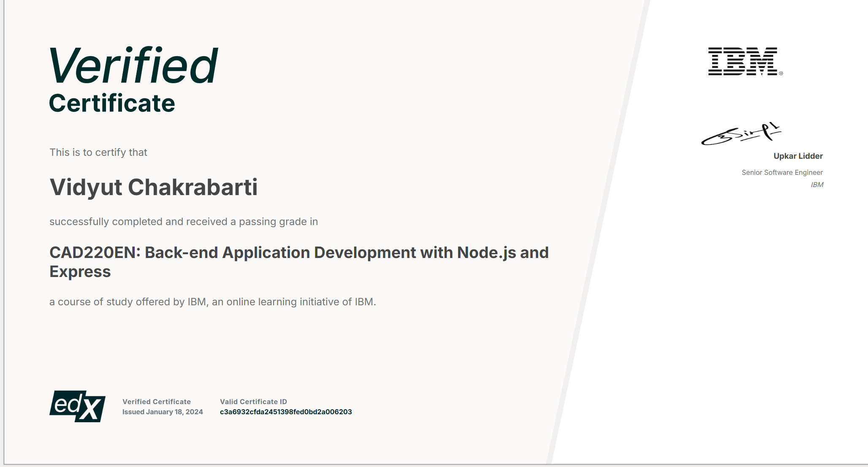Click the italic IBM text under title

(x=817, y=185)
